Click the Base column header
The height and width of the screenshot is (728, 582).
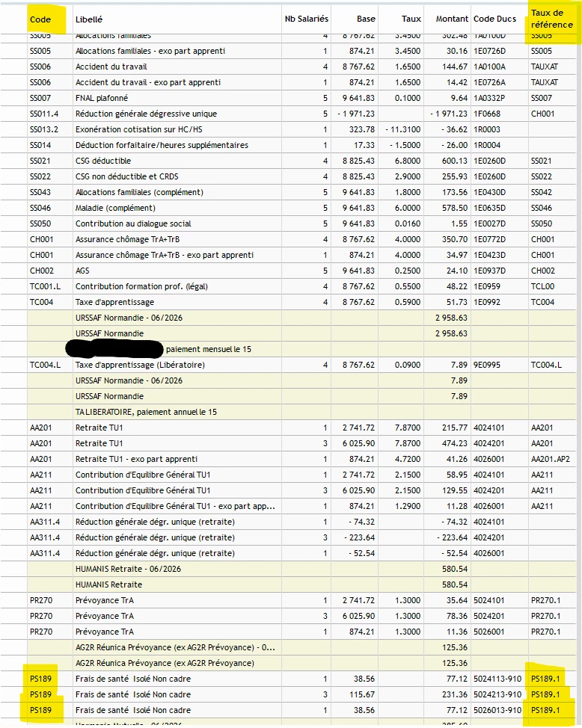[366, 19]
